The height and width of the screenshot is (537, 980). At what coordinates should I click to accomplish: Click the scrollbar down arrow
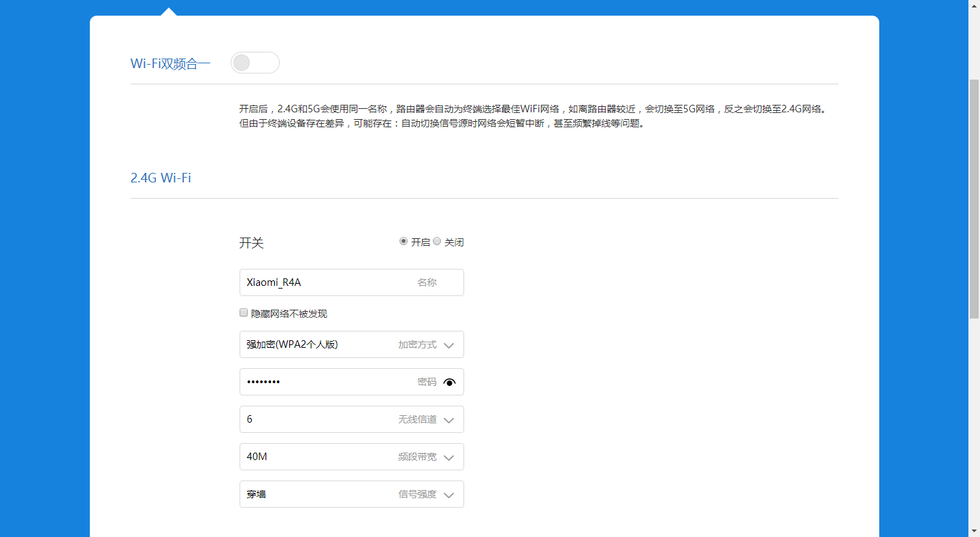coord(974,531)
